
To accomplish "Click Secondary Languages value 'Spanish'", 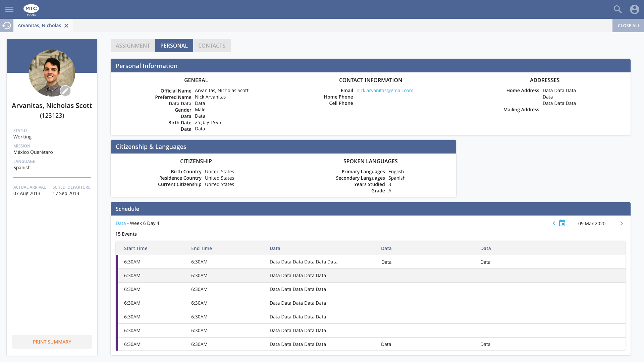I will point(397,178).
